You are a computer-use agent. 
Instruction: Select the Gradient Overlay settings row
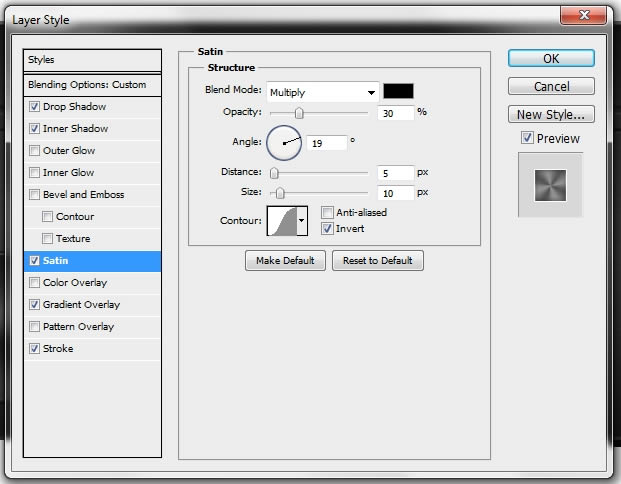(x=92, y=305)
